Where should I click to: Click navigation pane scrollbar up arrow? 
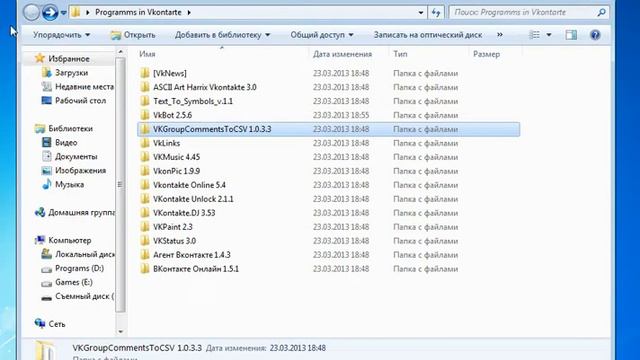(120, 52)
